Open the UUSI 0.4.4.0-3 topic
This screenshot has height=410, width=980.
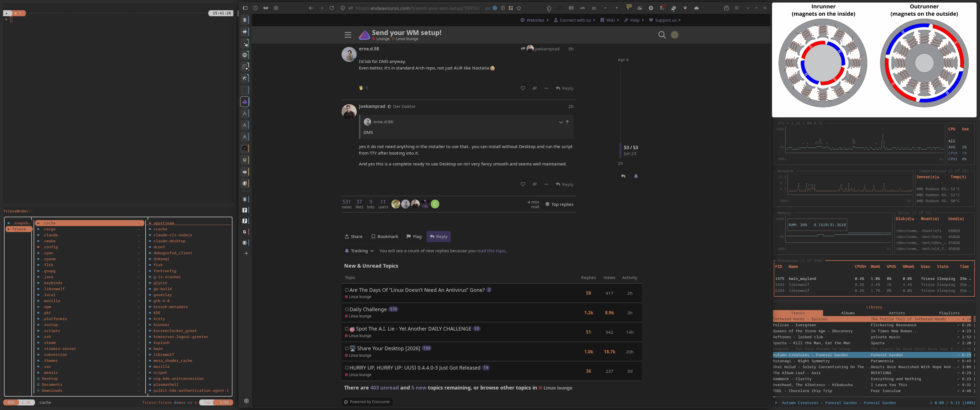point(415,368)
